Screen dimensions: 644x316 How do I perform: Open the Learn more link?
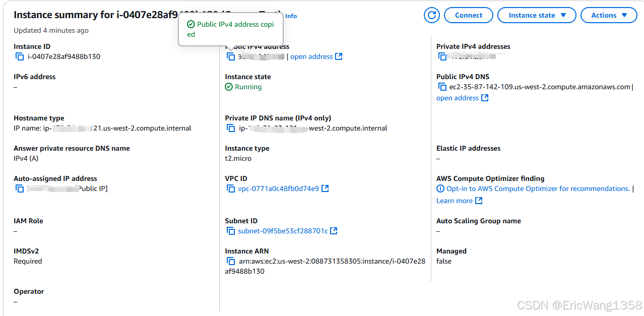[455, 201]
